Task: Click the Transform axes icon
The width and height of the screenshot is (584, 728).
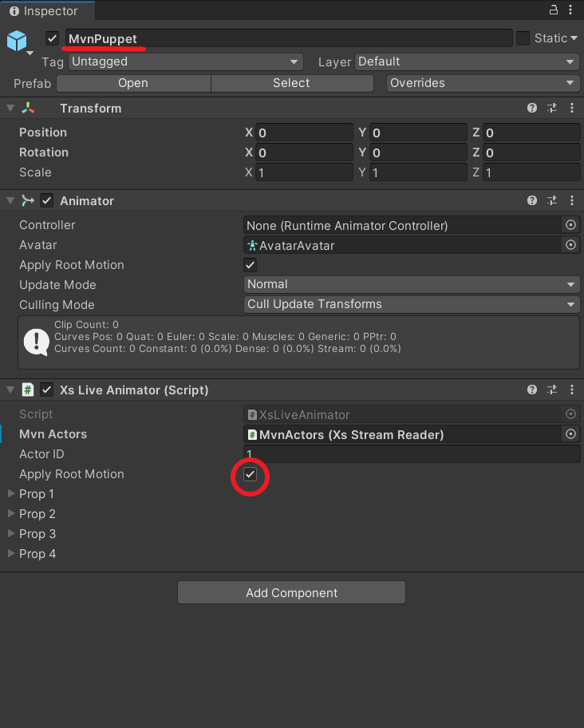Action: (28, 108)
